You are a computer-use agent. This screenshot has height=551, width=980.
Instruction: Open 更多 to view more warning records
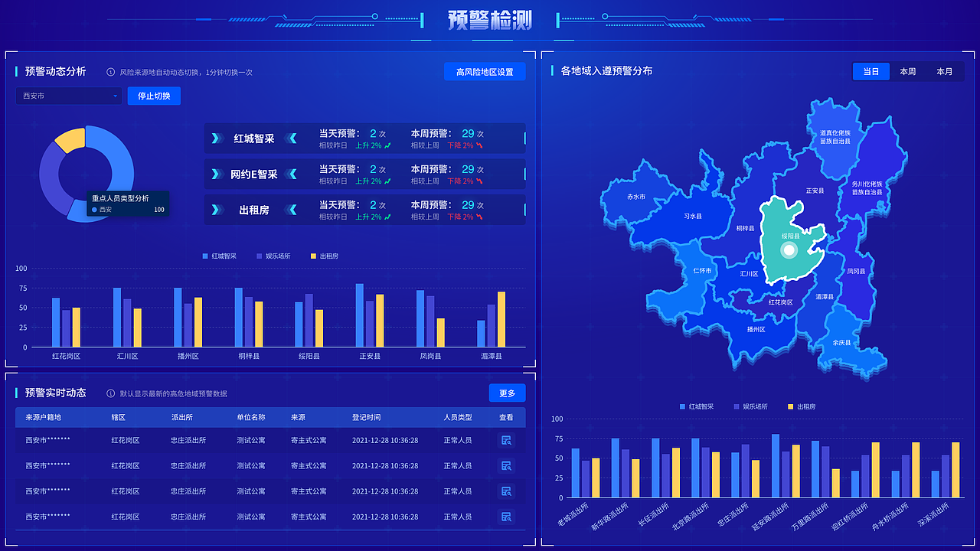(x=508, y=393)
